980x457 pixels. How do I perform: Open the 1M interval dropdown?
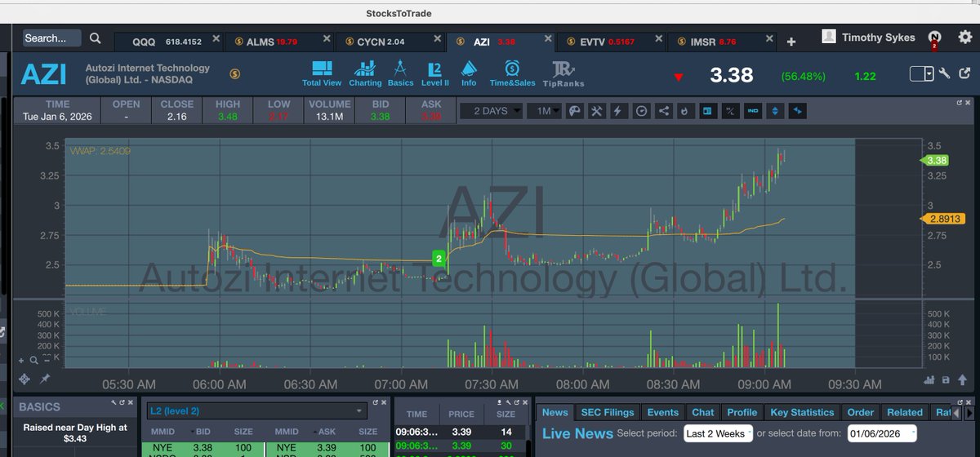click(x=544, y=111)
